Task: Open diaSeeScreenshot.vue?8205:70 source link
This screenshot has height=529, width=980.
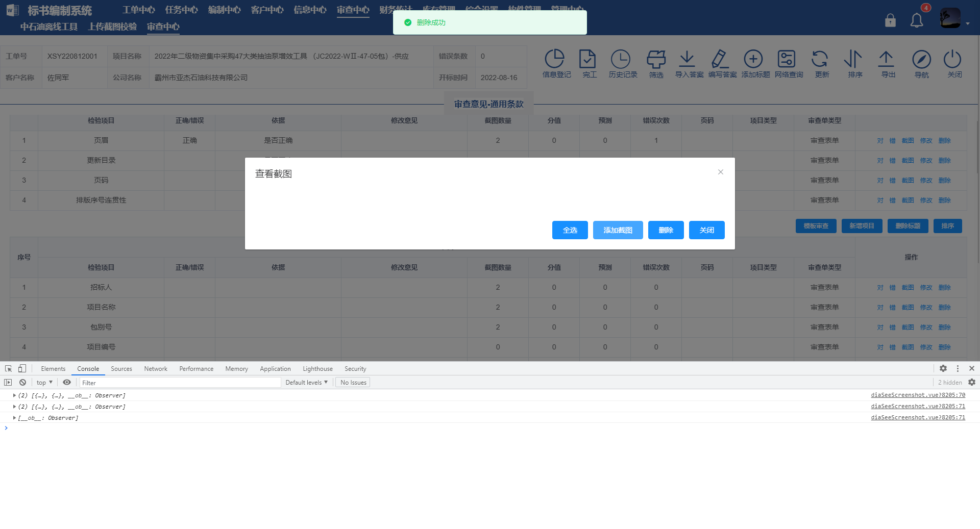Action: (x=918, y=395)
